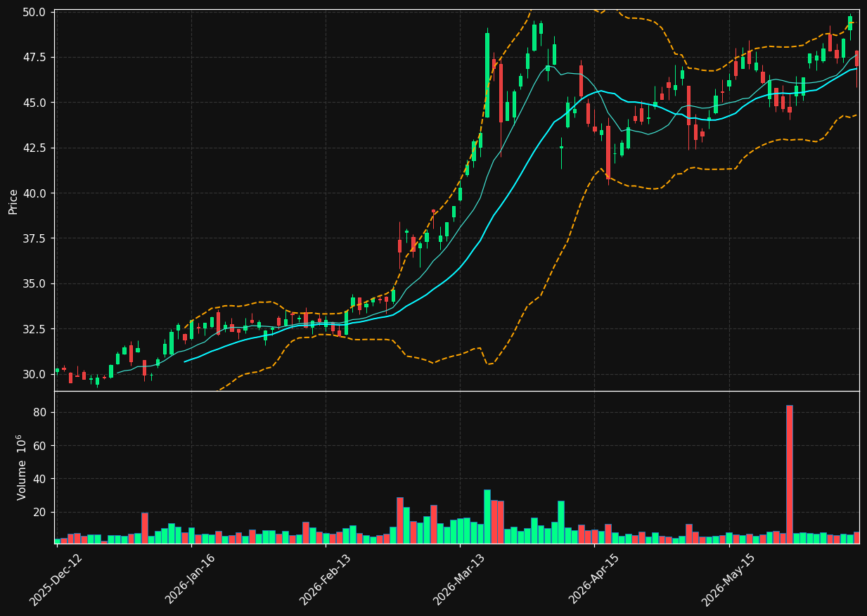Click the 32.5 price tick label
The height and width of the screenshot is (616, 867).
34,329
